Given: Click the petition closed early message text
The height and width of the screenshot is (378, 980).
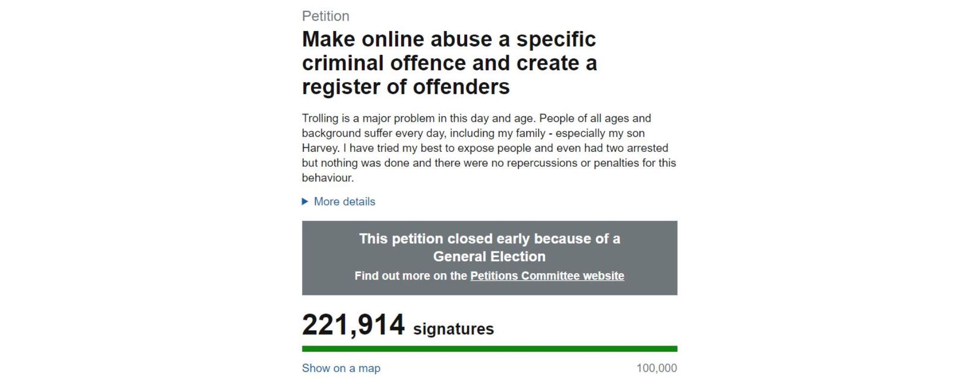Looking at the screenshot, I should (x=490, y=246).
